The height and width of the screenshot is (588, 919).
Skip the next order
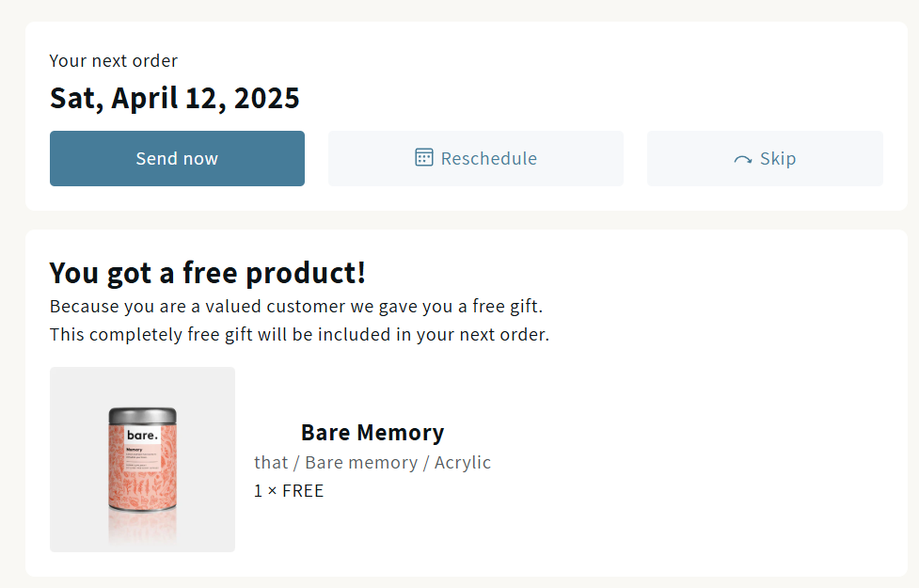click(765, 158)
